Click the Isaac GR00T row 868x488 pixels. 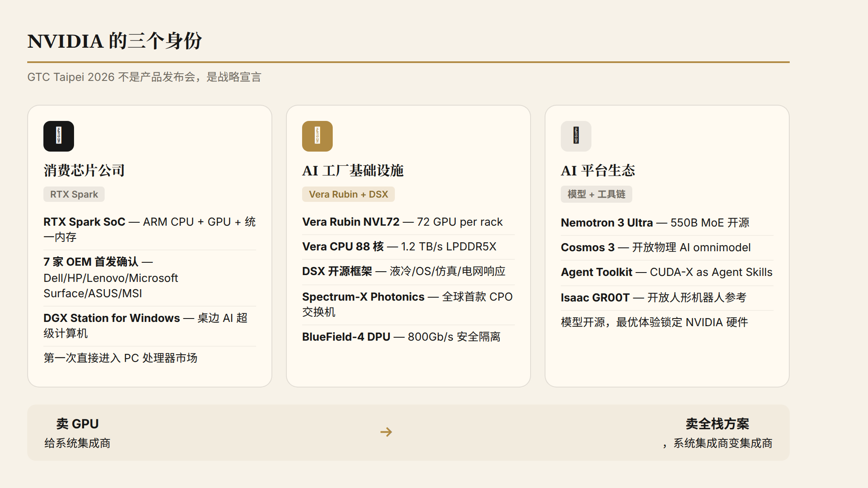(667, 298)
